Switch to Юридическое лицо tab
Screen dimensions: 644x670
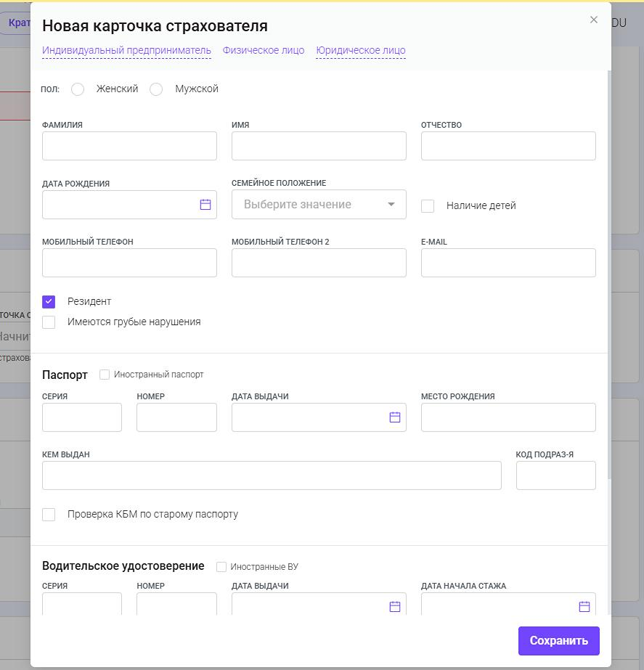[x=361, y=50]
